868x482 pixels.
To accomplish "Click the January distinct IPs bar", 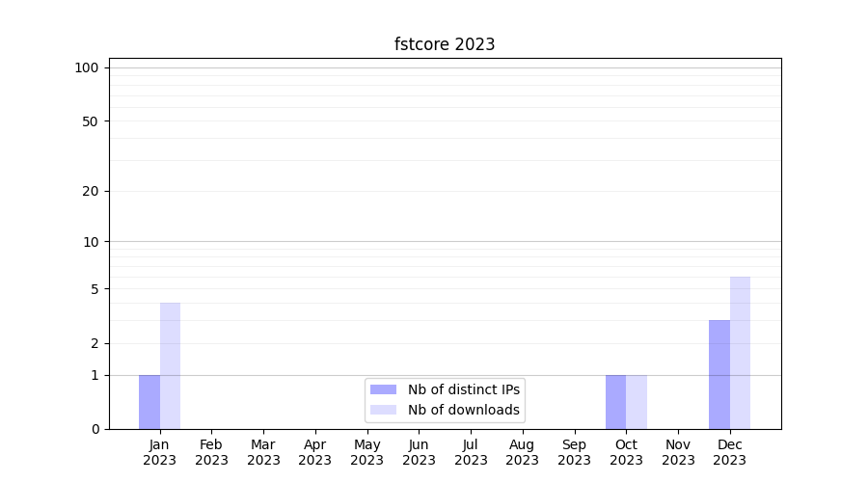I will click(x=149, y=402).
